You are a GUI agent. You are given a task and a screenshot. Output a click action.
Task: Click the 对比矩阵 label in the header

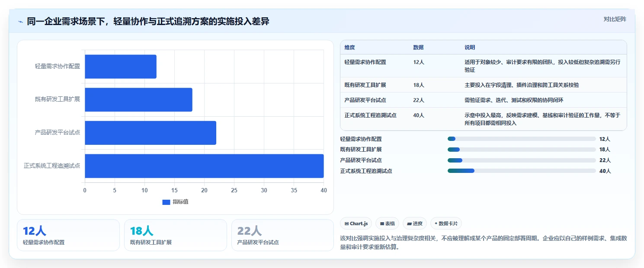pos(615,19)
